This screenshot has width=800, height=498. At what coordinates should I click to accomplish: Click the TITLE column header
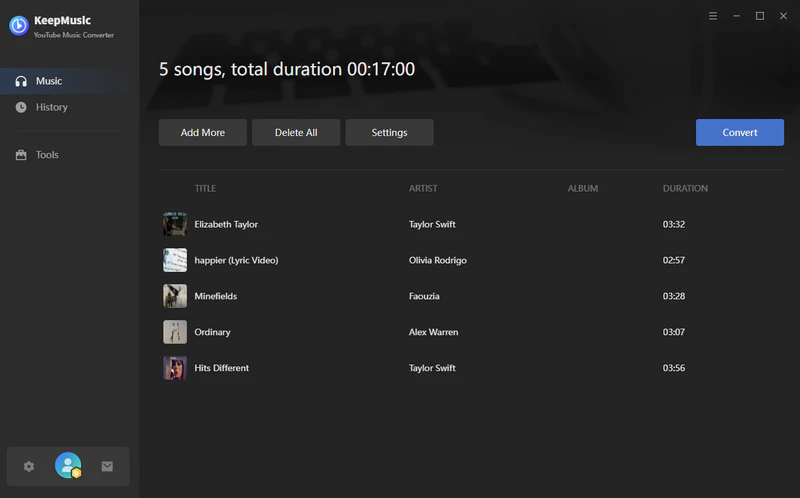(205, 188)
